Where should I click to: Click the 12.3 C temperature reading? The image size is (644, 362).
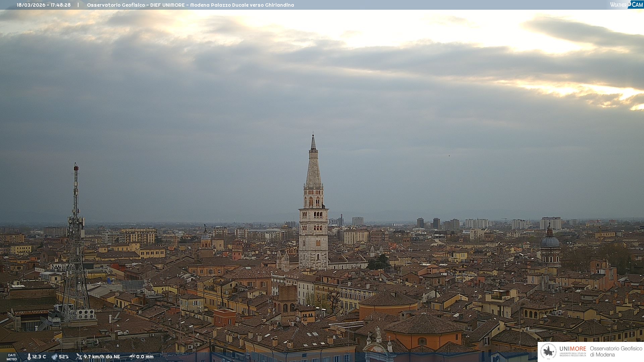click(x=39, y=357)
